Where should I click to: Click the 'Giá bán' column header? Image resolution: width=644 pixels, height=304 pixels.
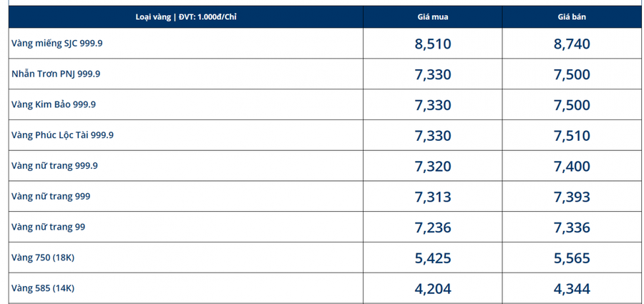(572, 17)
